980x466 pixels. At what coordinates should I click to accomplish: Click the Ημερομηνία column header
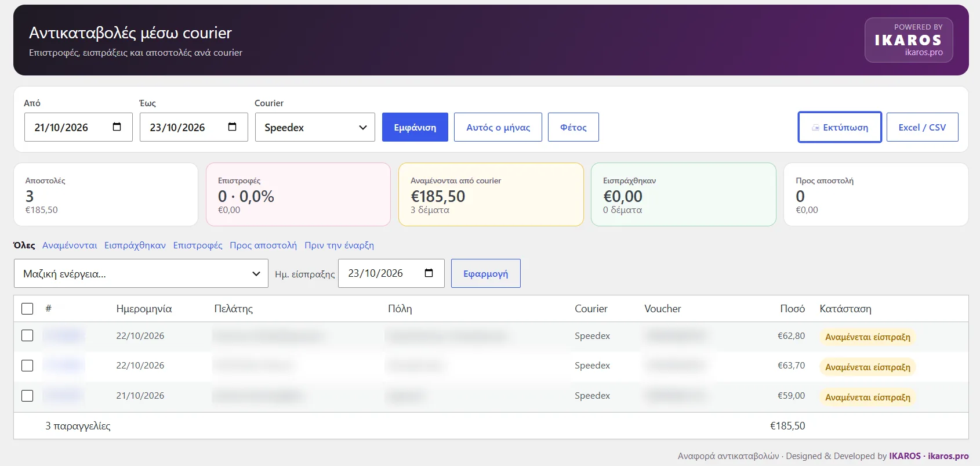click(144, 309)
